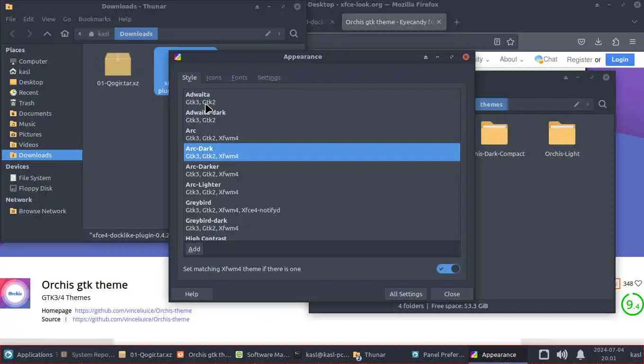The height and width of the screenshot is (364, 644).
Task: Open Firefox extensions puzzle icon
Action: (616, 42)
